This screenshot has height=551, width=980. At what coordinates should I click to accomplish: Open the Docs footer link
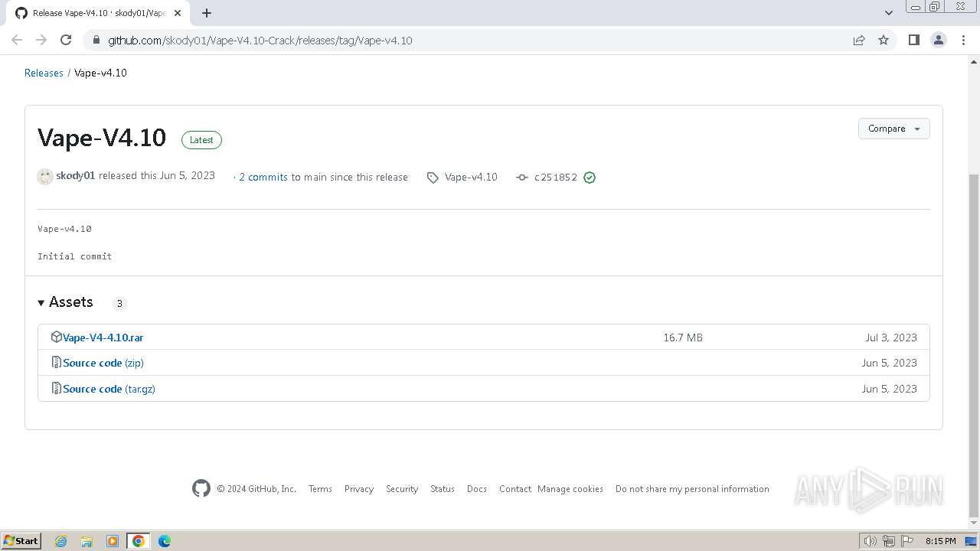point(477,489)
